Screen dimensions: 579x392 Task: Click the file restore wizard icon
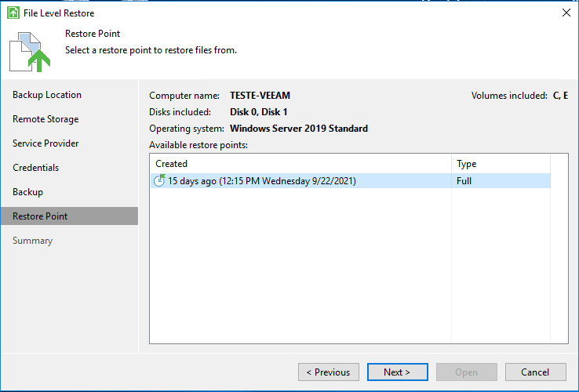coord(30,52)
